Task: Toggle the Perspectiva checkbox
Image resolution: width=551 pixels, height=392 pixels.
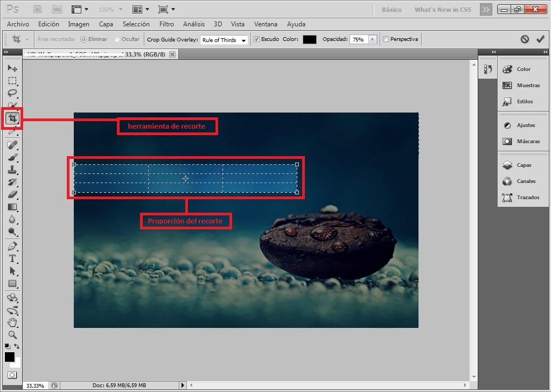Action: coord(386,39)
